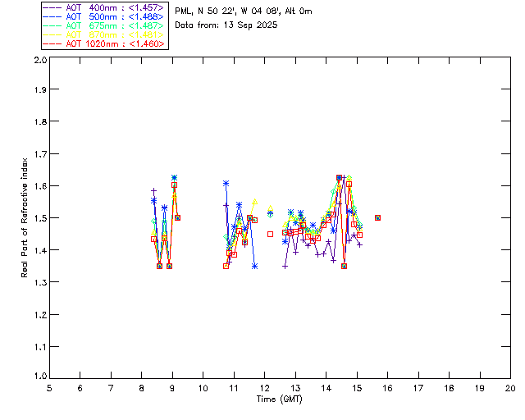The height and width of the screenshot is (420, 525).
Task: Click the x-axis tick label 17
Action: click(x=418, y=388)
